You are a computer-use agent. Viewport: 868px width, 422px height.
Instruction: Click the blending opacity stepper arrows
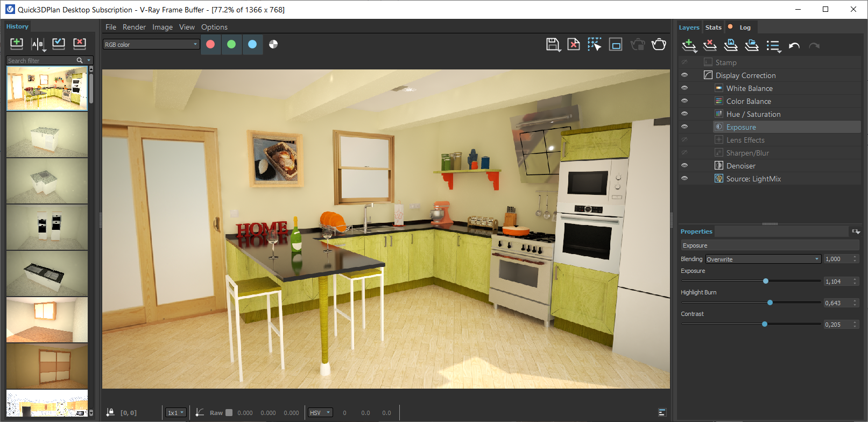click(x=855, y=259)
